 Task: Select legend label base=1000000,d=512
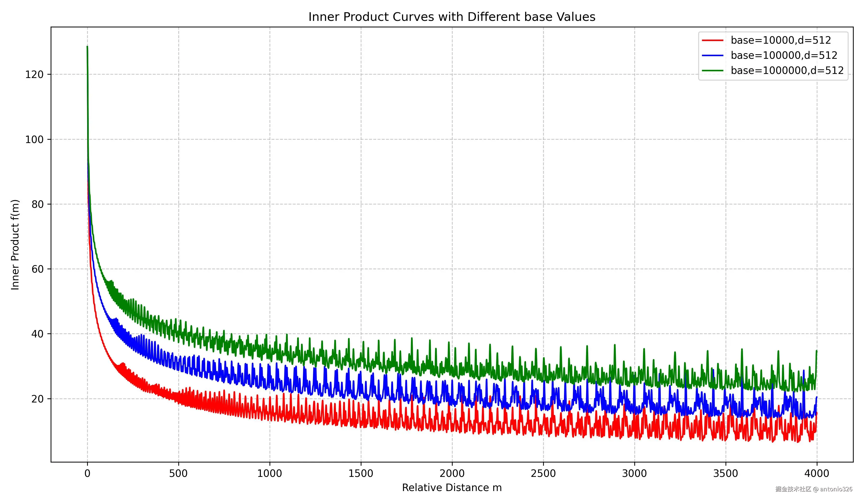click(787, 71)
